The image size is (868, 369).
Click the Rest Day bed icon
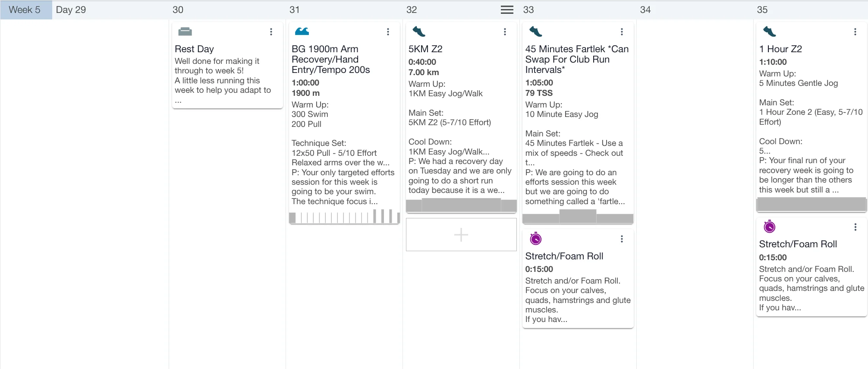185,32
